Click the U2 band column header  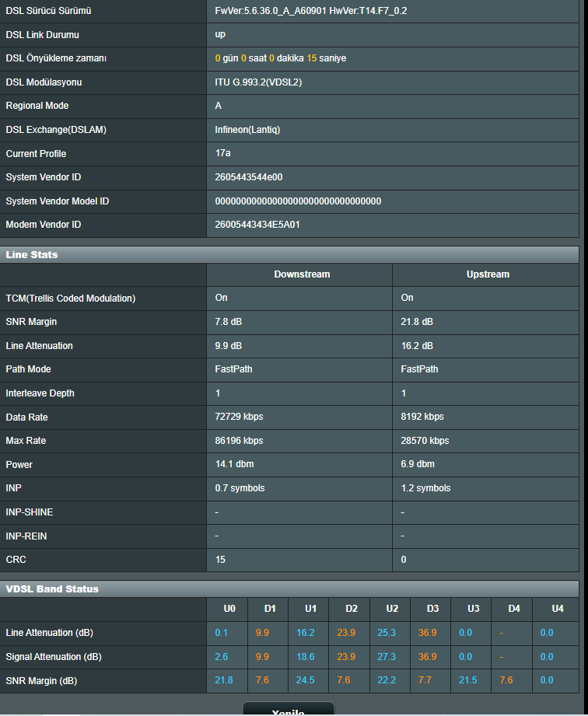click(x=392, y=609)
